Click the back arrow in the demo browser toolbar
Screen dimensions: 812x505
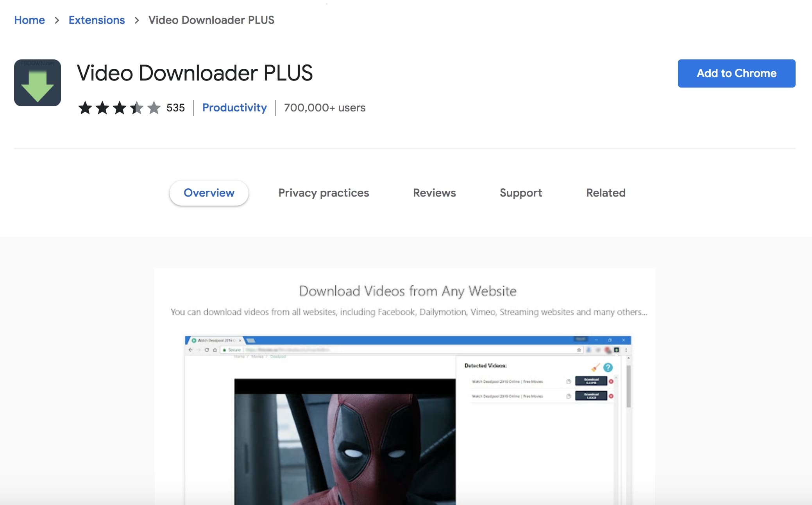[190, 349]
